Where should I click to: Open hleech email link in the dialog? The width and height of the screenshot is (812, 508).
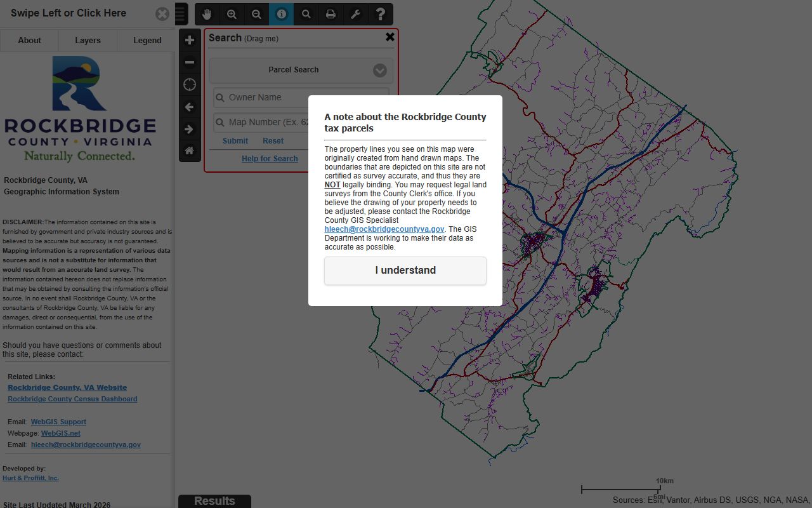(384, 229)
